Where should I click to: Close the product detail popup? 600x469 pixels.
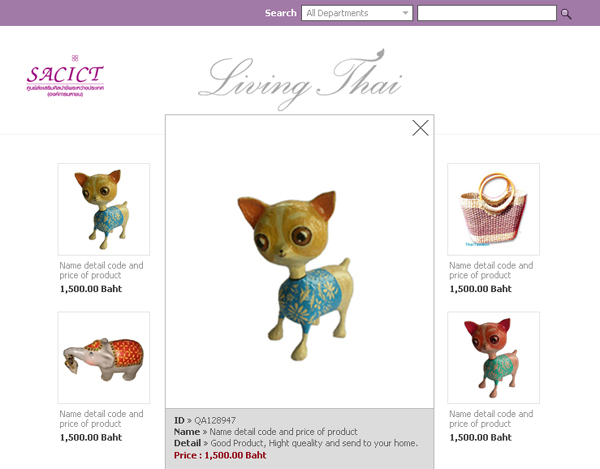pos(420,128)
